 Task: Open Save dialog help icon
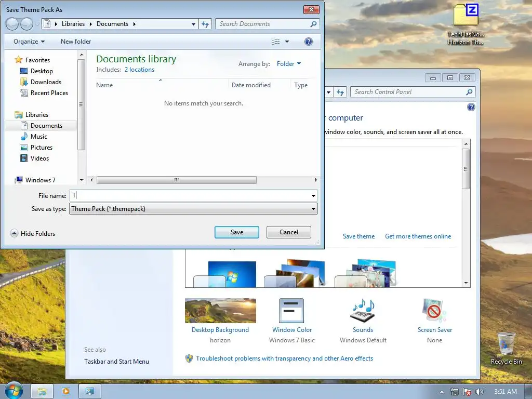click(309, 42)
